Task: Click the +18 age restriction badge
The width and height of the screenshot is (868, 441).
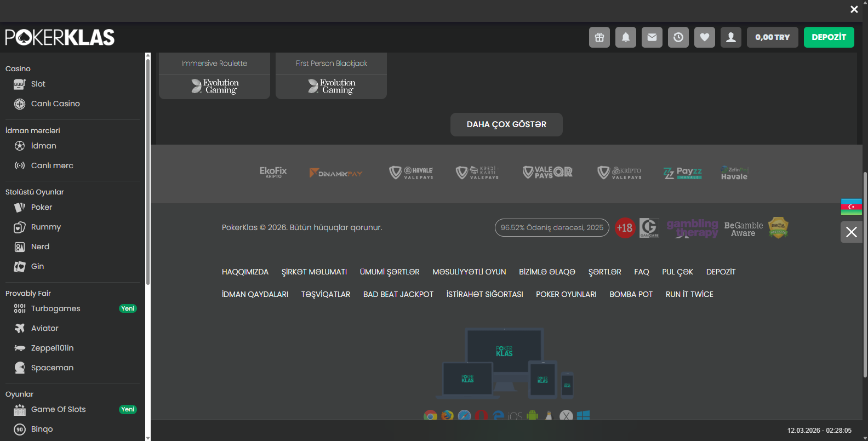Action: pos(624,228)
